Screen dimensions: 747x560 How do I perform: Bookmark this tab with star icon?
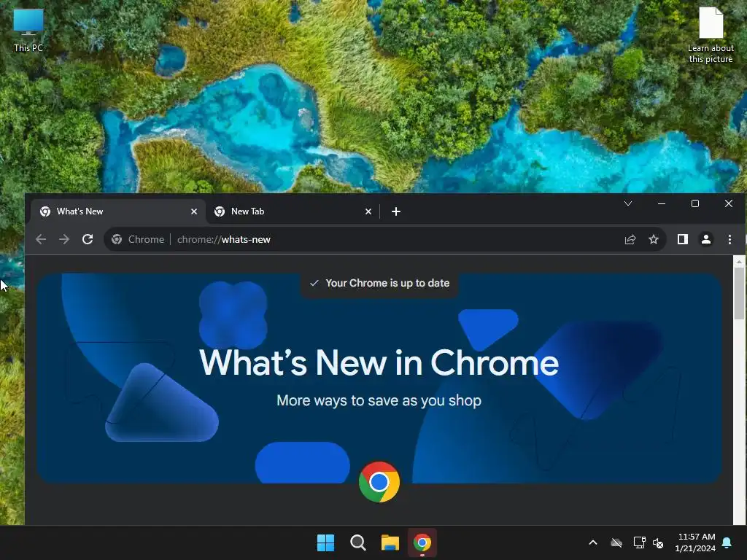coord(654,239)
